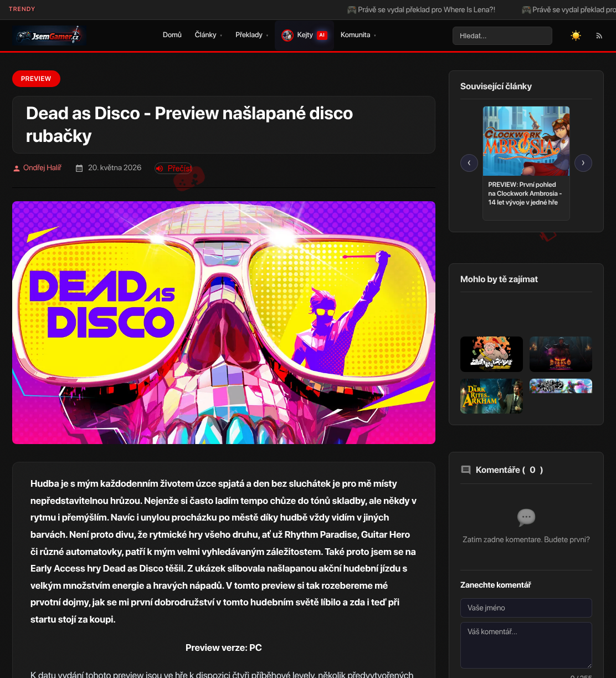
Task: Show the previous related article with the left arrow
Action: click(469, 163)
